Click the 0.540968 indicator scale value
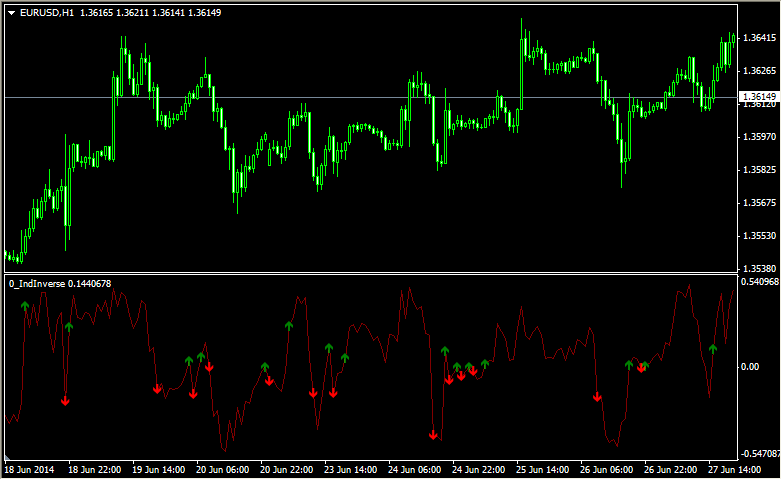 pyautogui.click(x=760, y=282)
